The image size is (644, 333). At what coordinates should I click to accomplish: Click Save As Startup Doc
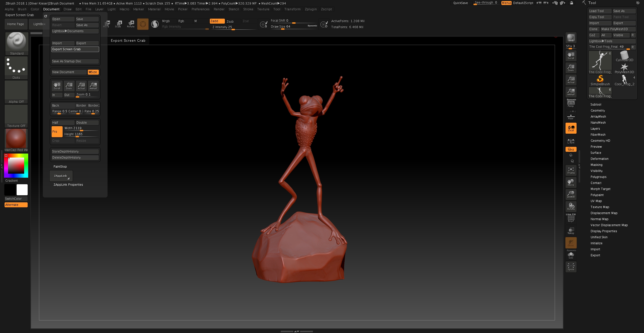click(75, 61)
